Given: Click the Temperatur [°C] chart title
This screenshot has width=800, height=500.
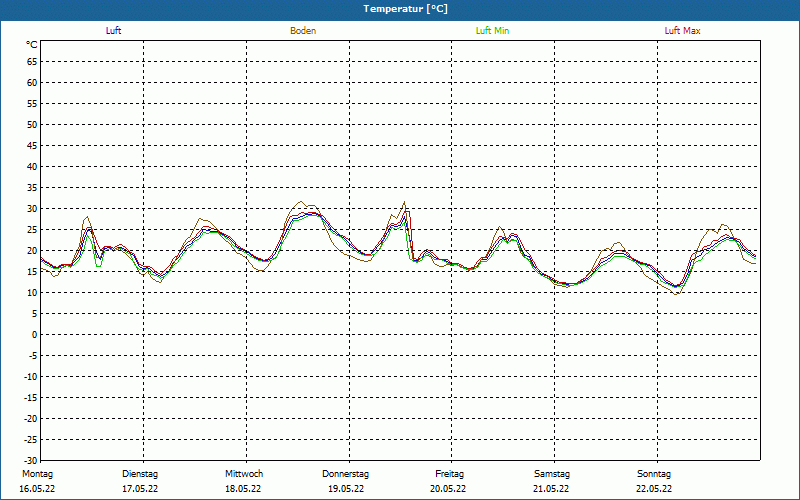Looking at the screenshot, I should pyautogui.click(x=406, y=9).
